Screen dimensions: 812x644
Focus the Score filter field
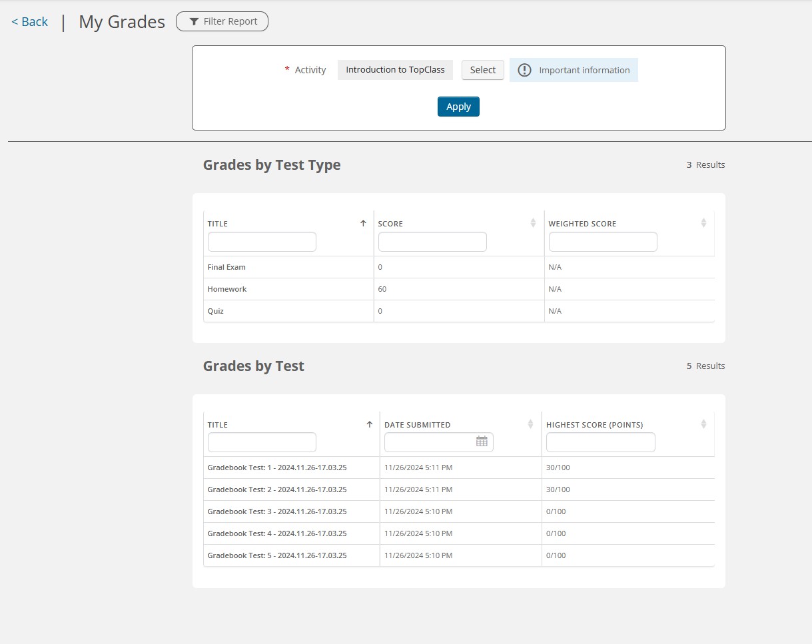432,242
